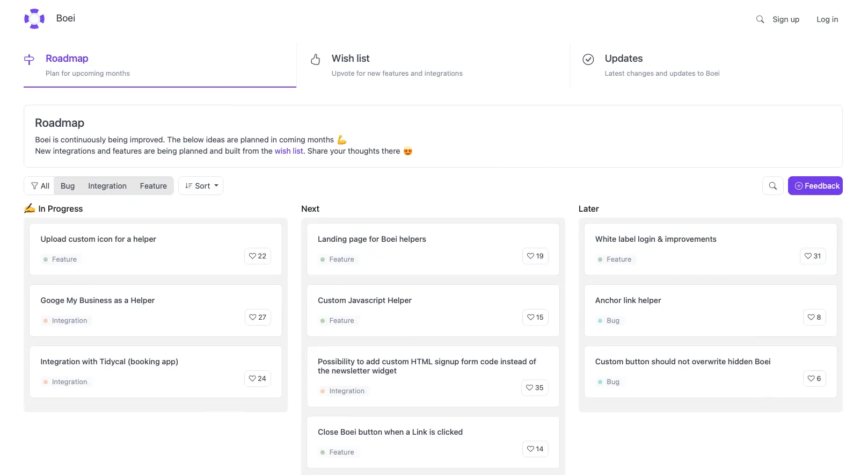The width and height of the screenshot is (868, 475).
Task: Click the "In Progress" column heading
Action: pos(54,209)
